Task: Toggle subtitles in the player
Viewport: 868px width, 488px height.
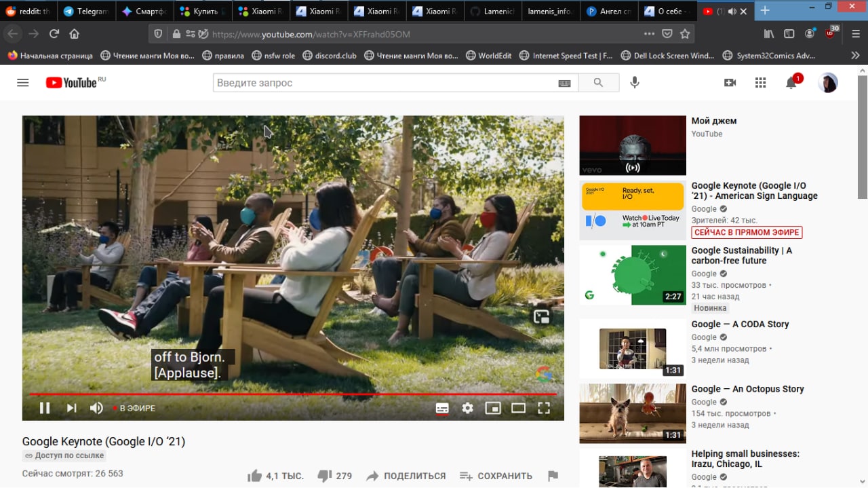Action: point(441,408)
